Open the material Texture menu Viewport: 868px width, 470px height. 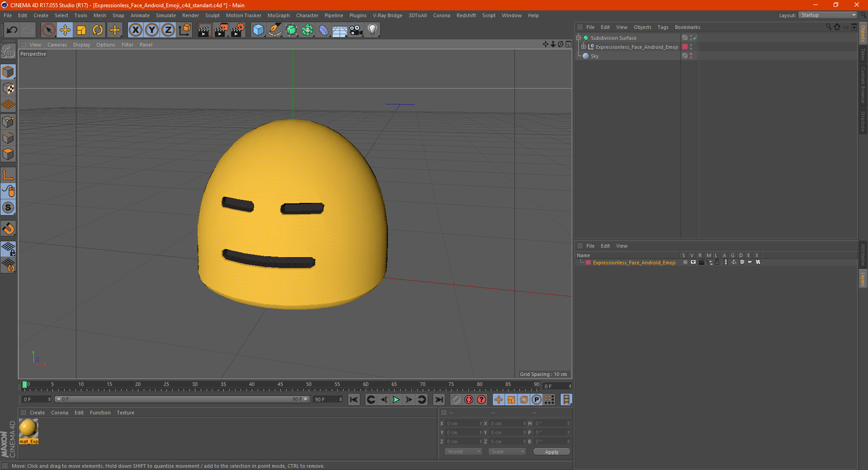[125, 413]
